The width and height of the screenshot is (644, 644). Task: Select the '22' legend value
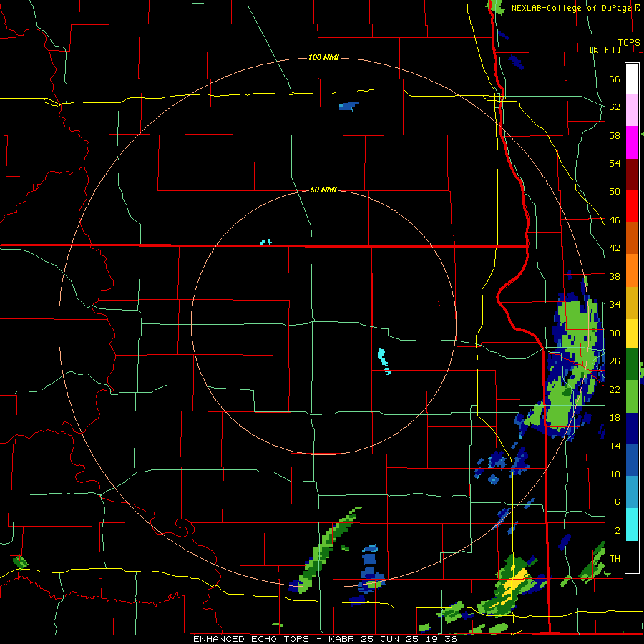tap(615, 390)
